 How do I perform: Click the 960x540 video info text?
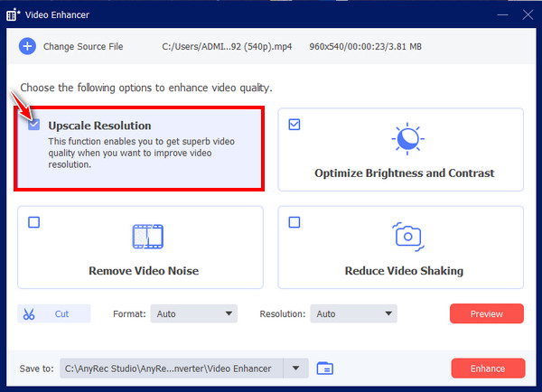point(365,47)
